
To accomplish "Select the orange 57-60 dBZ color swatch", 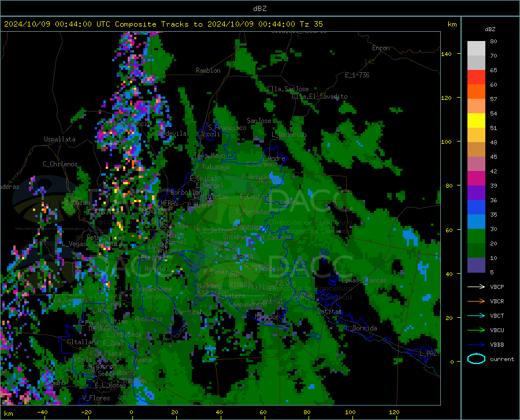I will [476, 92].
